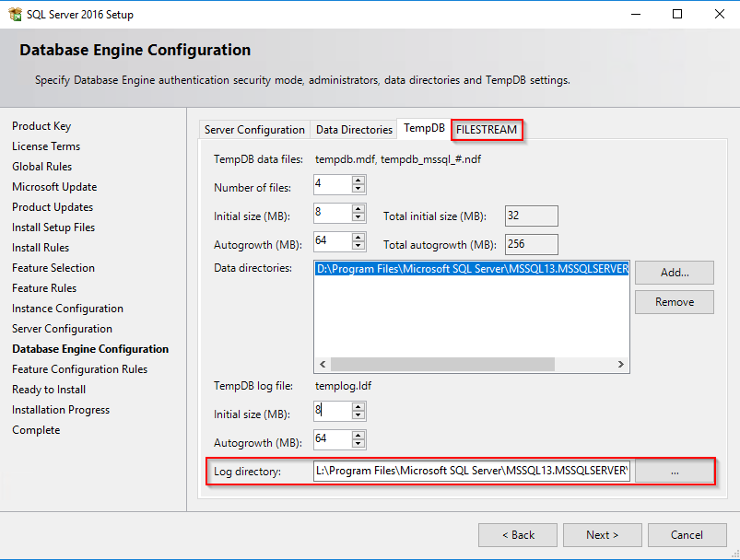Click the bold Database Engine Configuration step

click(90, 349)
